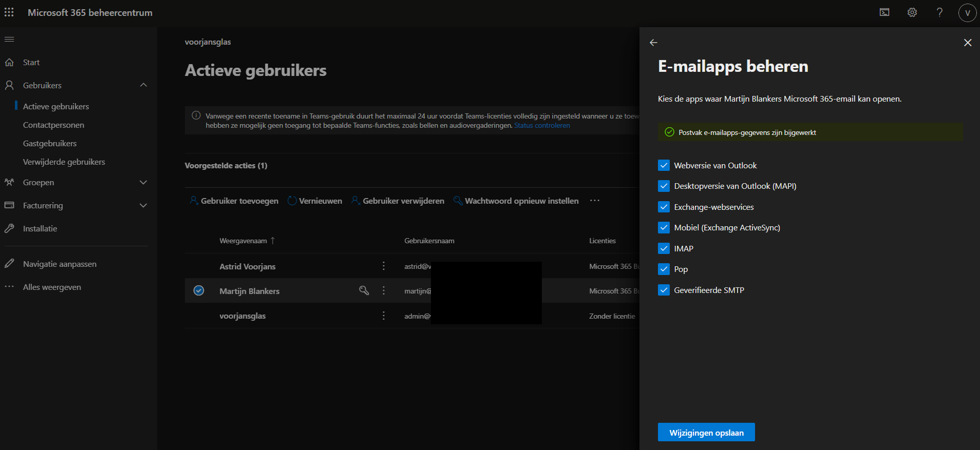
Task: Collapse the navigation hamburger menu
Action: tap(9, 40)
